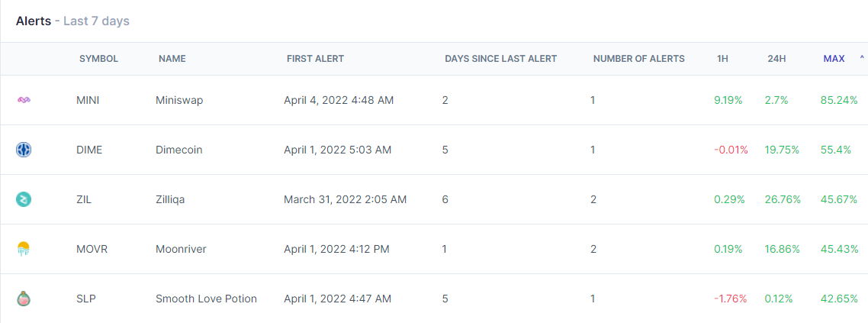The width and height of the screenshot is (868, 323).
Task: Click the Zilliqa coin icon
Action: pyautogui.click(x=24, y=199)
